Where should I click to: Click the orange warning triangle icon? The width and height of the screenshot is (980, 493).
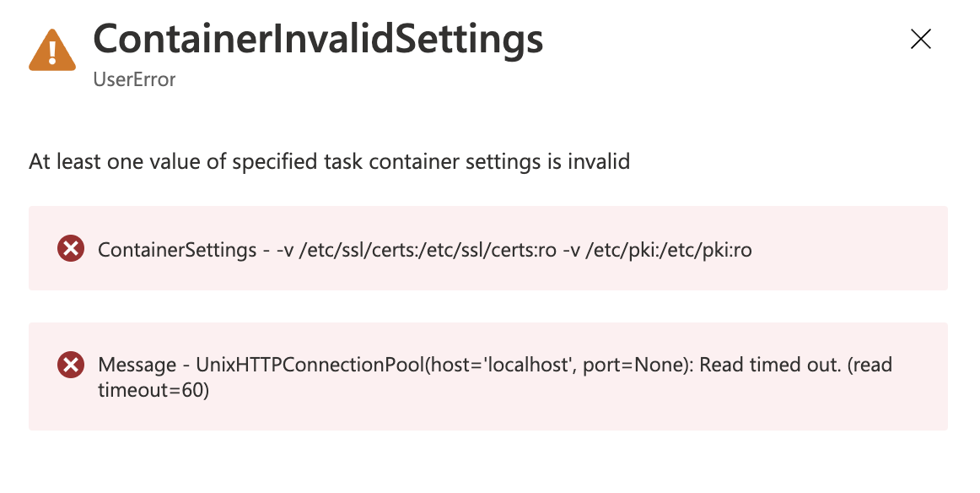pos(52,50)
